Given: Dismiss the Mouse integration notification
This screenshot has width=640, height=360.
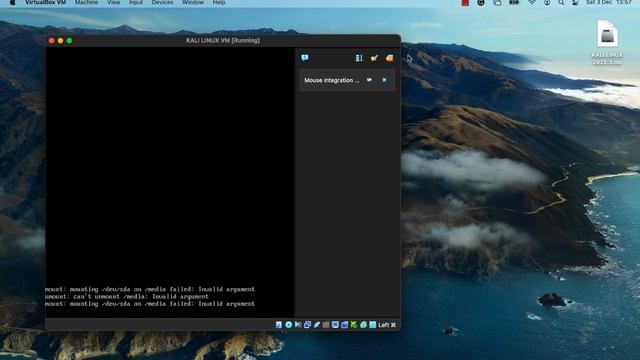Looking at the screenshot, I should pyautogui.click(x=384, y=80).
